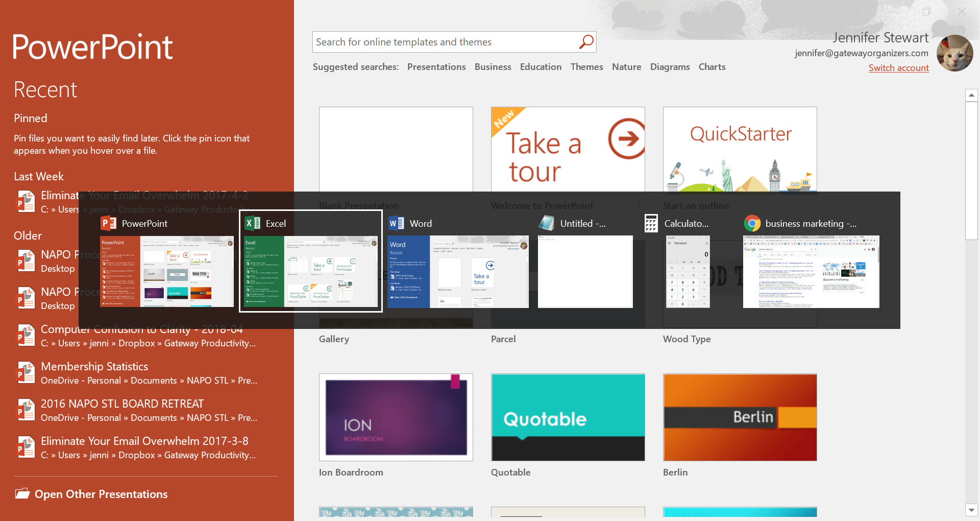The height and width of the screenshot is (521, 980).
Task: Click the search magnifier icon
Action: [586, 42]
